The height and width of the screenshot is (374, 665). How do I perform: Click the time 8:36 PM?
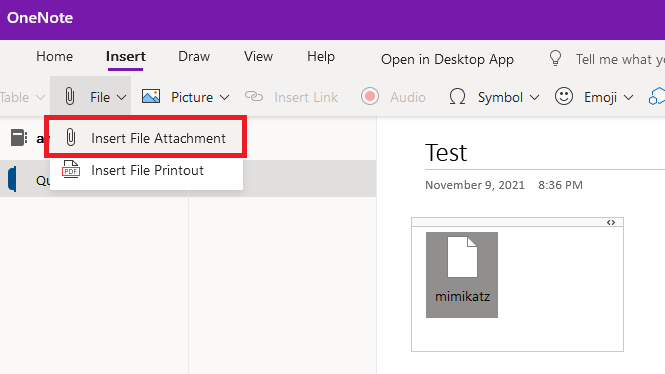tap(560, 185)
